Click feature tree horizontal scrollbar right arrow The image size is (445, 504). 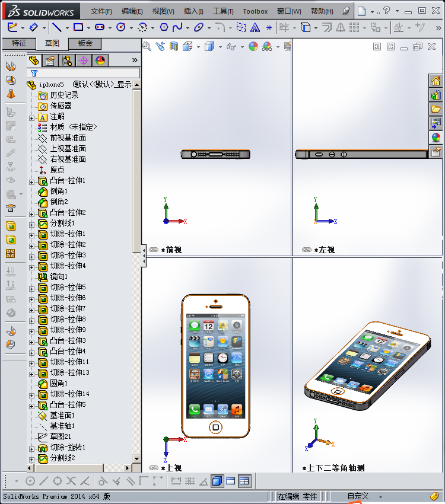(128, 468)
